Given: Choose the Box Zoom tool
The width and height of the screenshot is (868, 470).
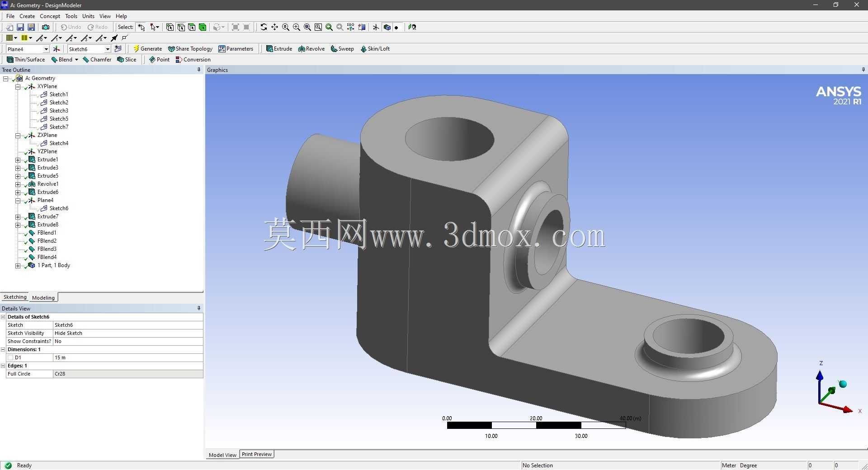Looking at the screenshot, I should coord(296,27).
